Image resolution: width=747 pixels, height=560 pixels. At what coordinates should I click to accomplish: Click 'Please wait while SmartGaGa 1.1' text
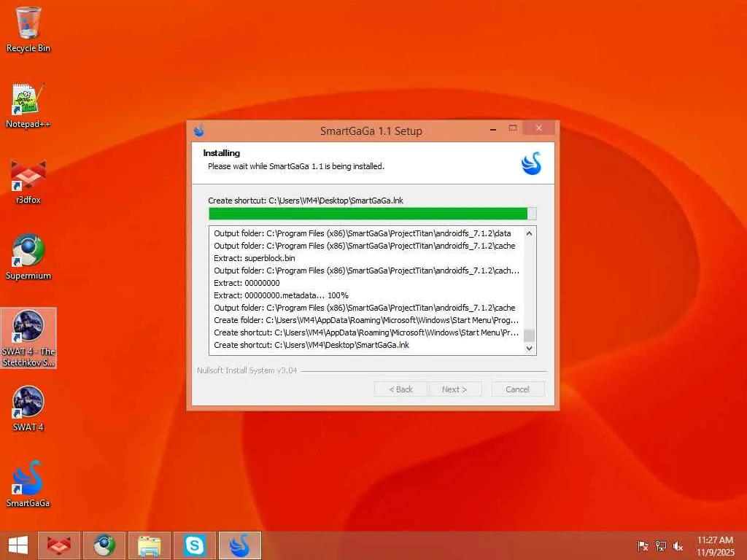pyautogui.click(x=296, y=166)
